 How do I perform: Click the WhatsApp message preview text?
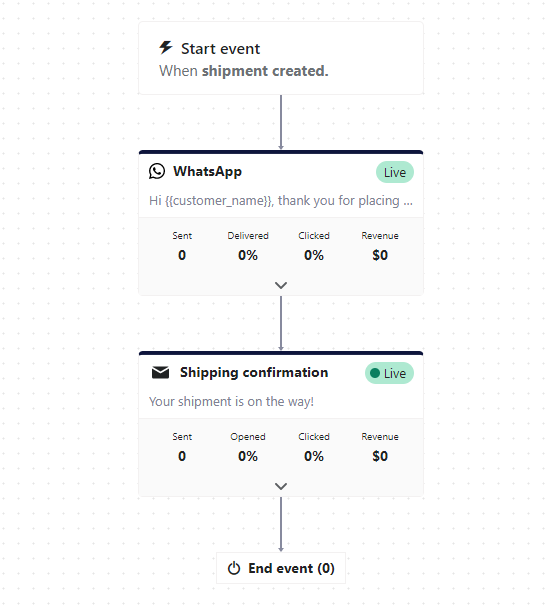(281, 201)
